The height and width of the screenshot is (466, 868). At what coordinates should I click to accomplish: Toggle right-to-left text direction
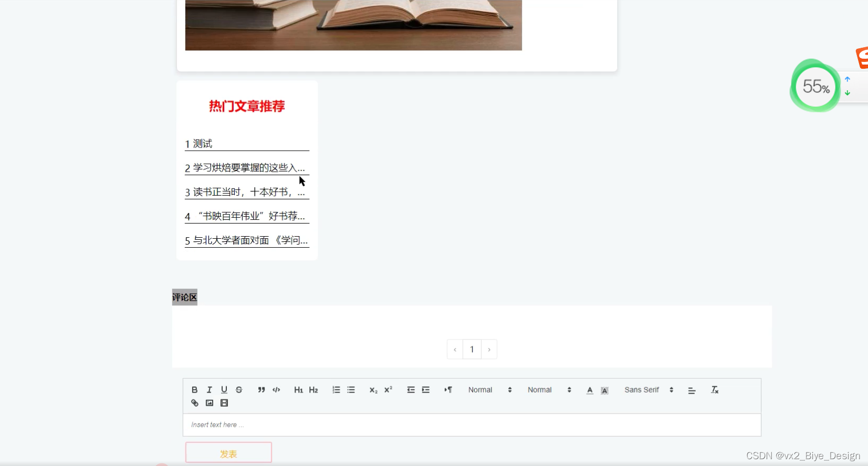click(448, 390)
